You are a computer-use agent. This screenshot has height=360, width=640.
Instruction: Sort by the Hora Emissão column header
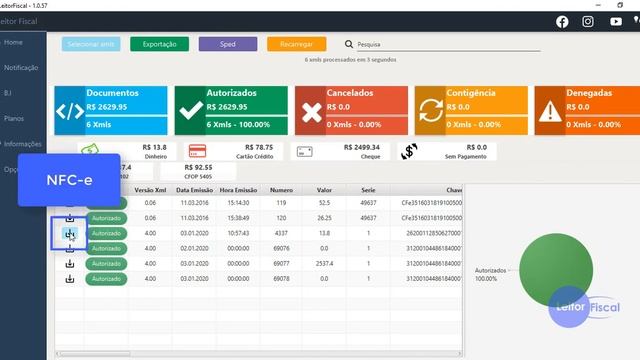[x=238, y=190]
